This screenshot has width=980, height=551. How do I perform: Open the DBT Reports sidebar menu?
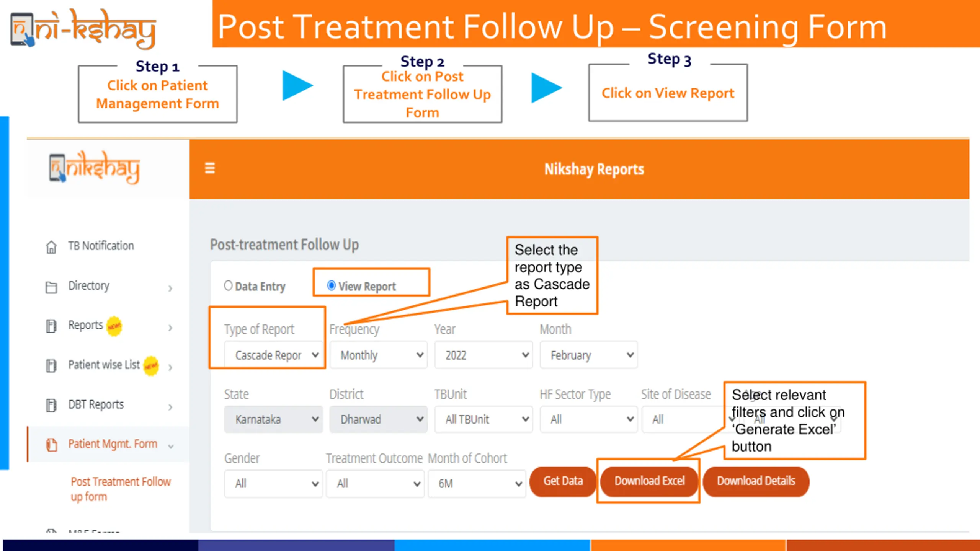(x=96, y=404)
